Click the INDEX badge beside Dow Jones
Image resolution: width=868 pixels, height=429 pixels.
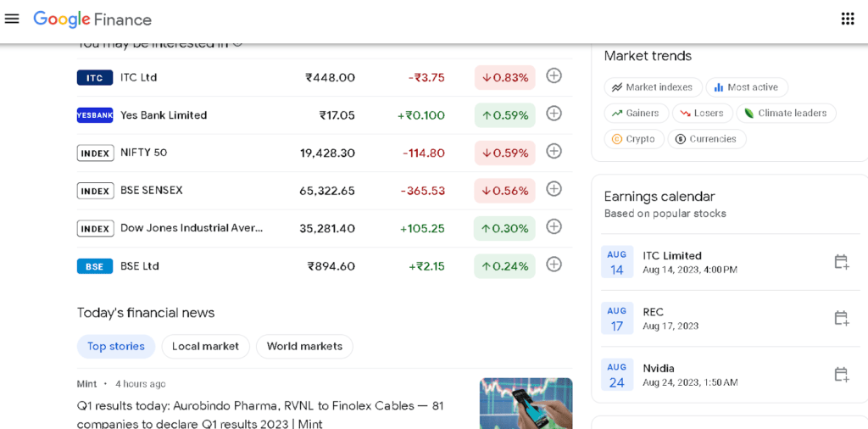click(95, 229)
